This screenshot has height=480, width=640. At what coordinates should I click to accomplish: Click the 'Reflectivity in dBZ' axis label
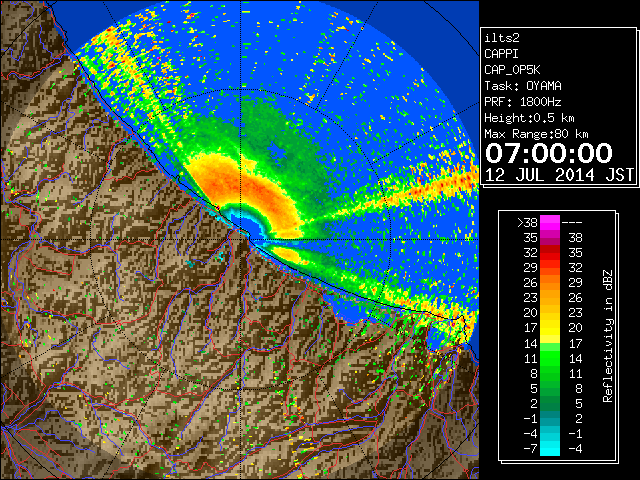coord(608,336)
